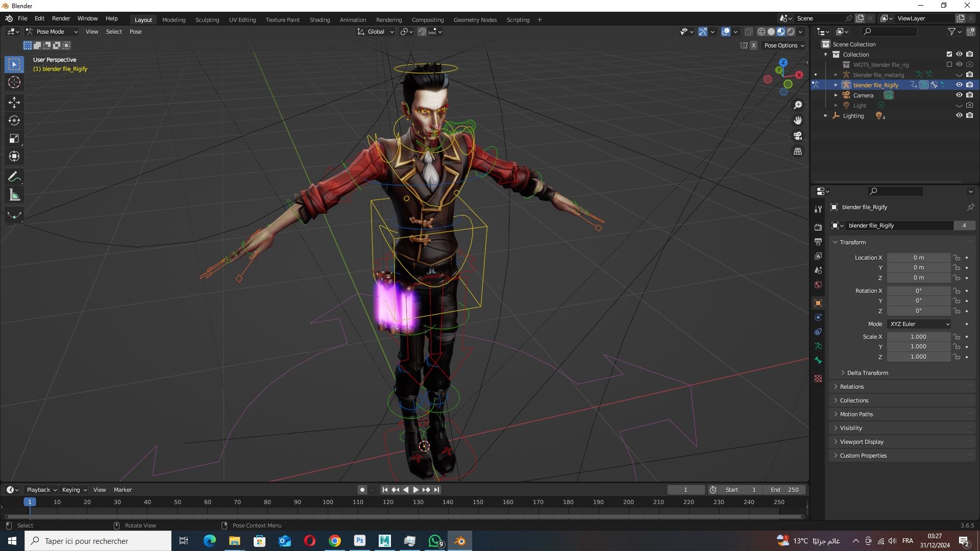Image resolution: width=980 pixels, height=551 pixels.
Task: Open Photoshop from the Windows taskbar
Action: [360, 541]
